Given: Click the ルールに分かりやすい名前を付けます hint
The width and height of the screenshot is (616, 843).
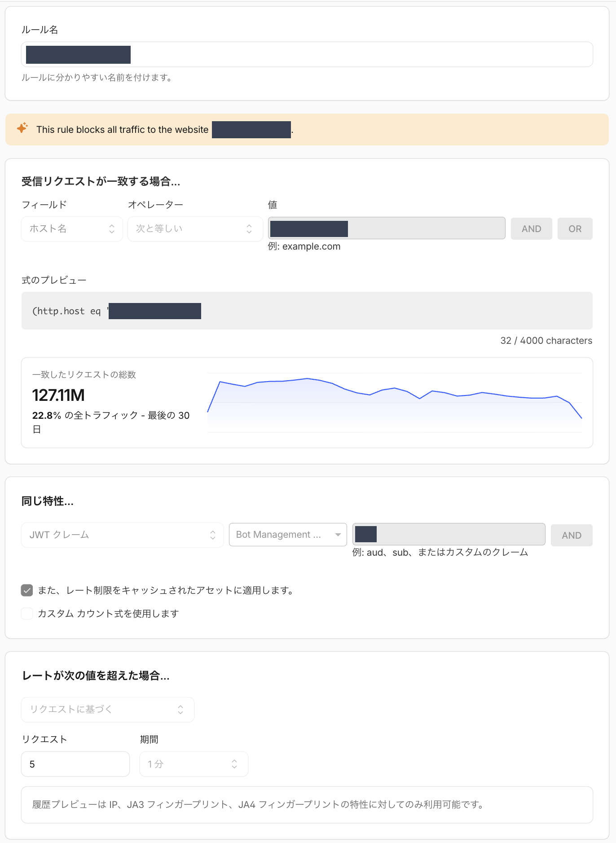Looking at the screenshot, I should [x=97, y=78].
